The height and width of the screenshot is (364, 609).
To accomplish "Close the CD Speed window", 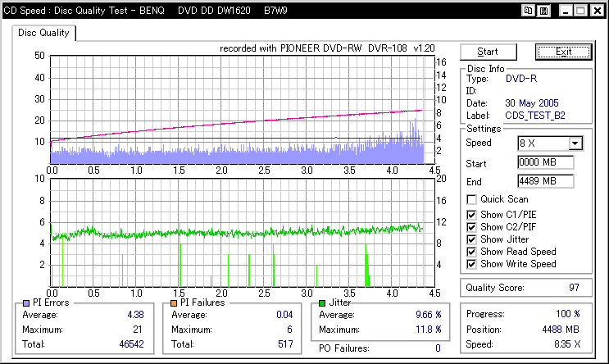I will pos(598,11).
